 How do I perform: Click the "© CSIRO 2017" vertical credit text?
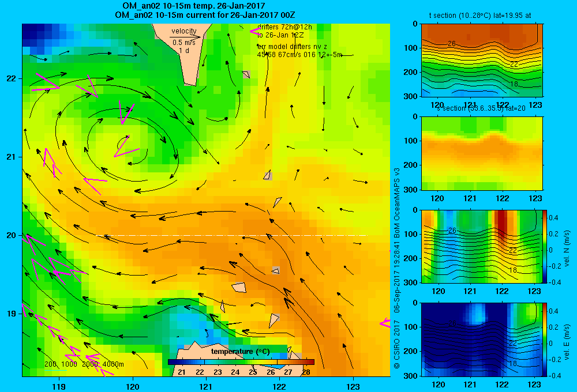click(397, 344)
